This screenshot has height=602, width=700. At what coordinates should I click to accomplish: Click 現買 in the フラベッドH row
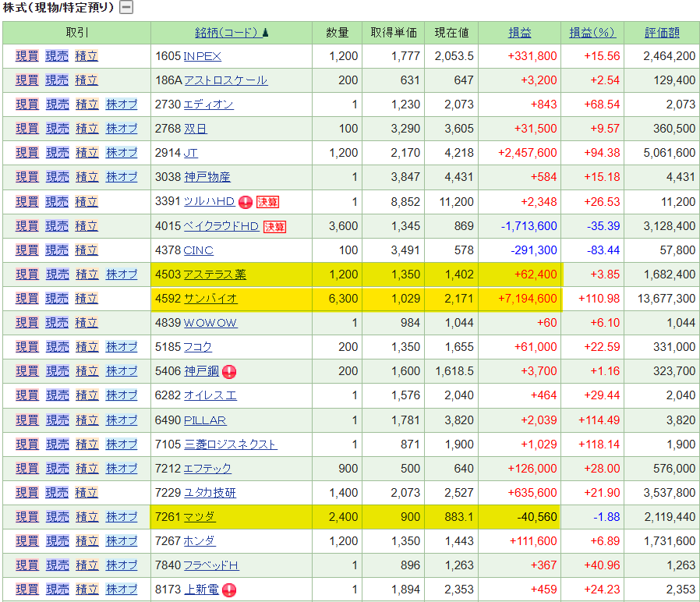[x=27, y=565]
